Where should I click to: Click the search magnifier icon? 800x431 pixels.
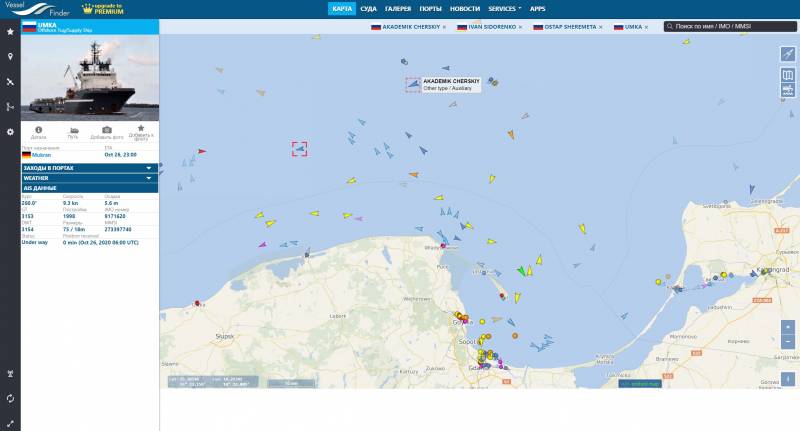click(670, 26)
